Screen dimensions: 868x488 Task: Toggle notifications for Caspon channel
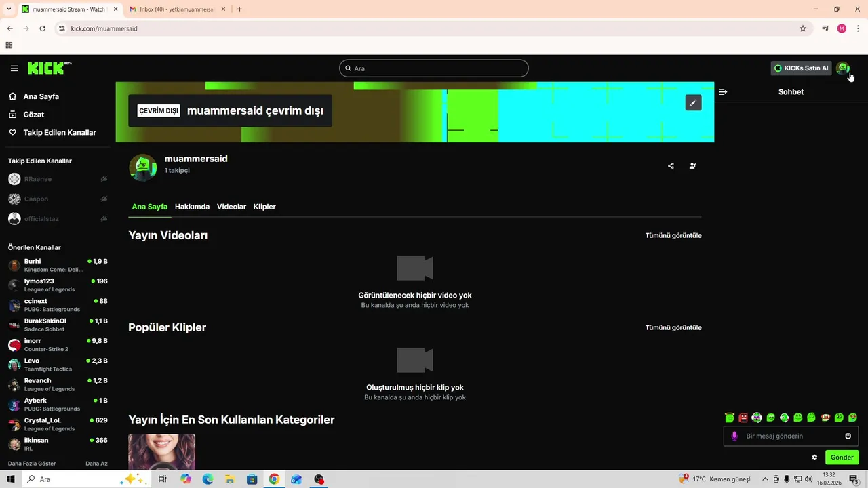tap(104, 199)
